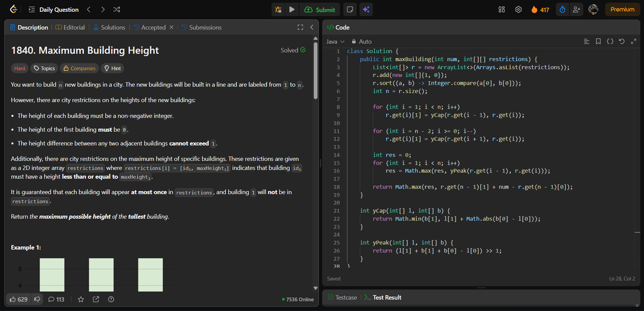Toggle the Auto lock setting
644x311 pixels.
tap(361, 41)
